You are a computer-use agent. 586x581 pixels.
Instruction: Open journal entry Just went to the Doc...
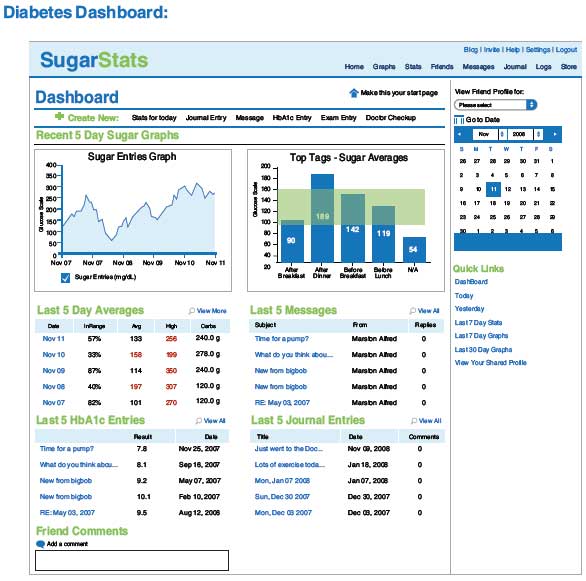click(289, 449)
